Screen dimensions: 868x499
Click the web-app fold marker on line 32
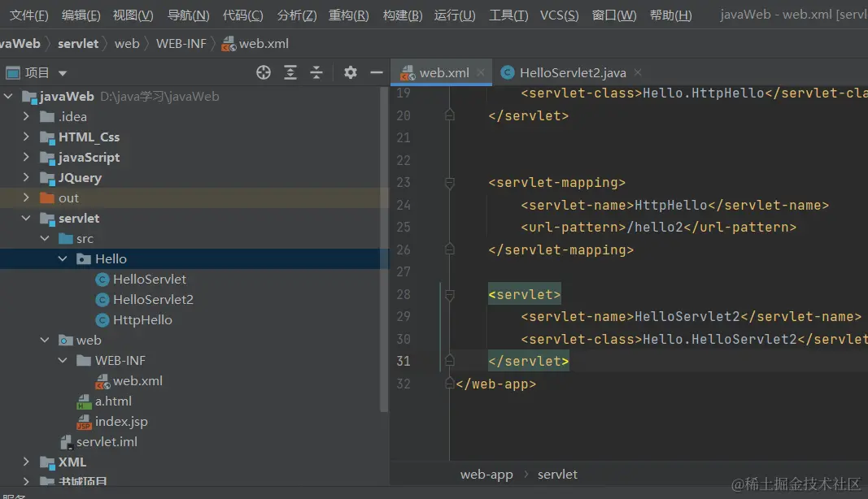pyautogui.click(x=450, y=384)
